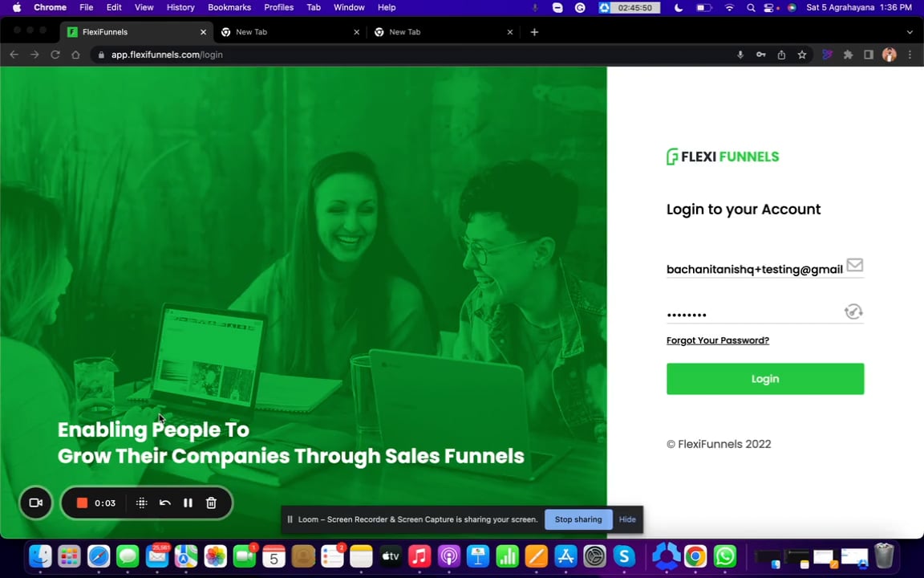Screen dimensions: 924x578
Task: Open a new browser tab
Action: coord(534,32)
